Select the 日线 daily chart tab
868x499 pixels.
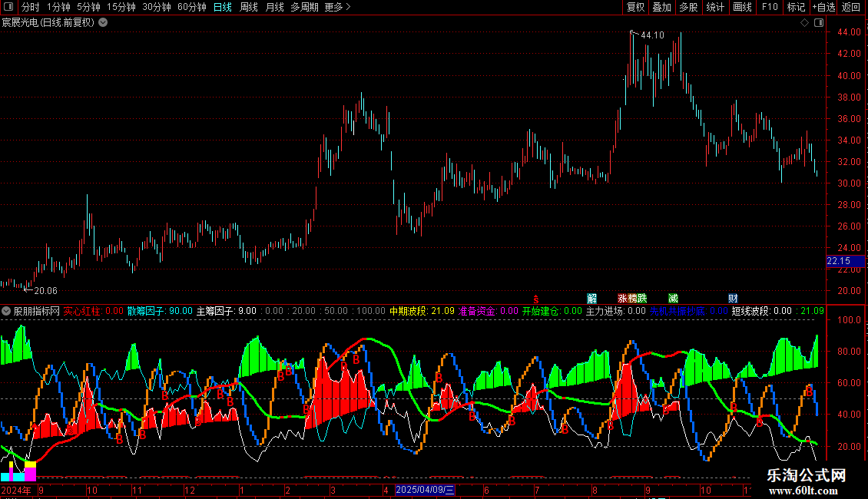click(x=223, y=7)
